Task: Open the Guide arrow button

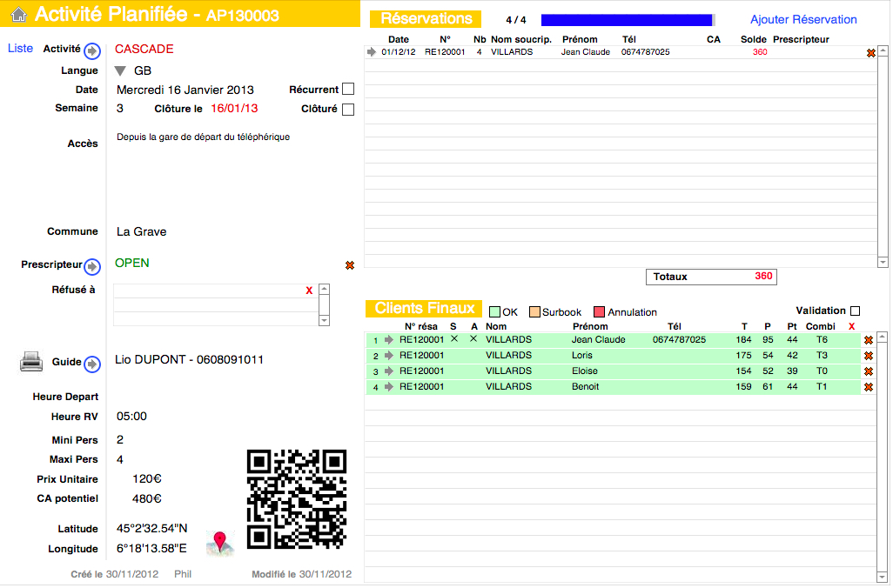Action: pyautogui.click(x=92, y=364)
